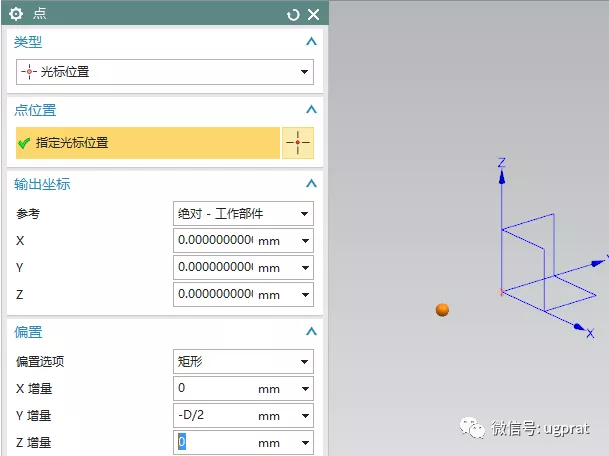Viewport: 609px width, 456px height.
Task: Open the Z coordinate dropdown arrow
Action: click(305, 295)
